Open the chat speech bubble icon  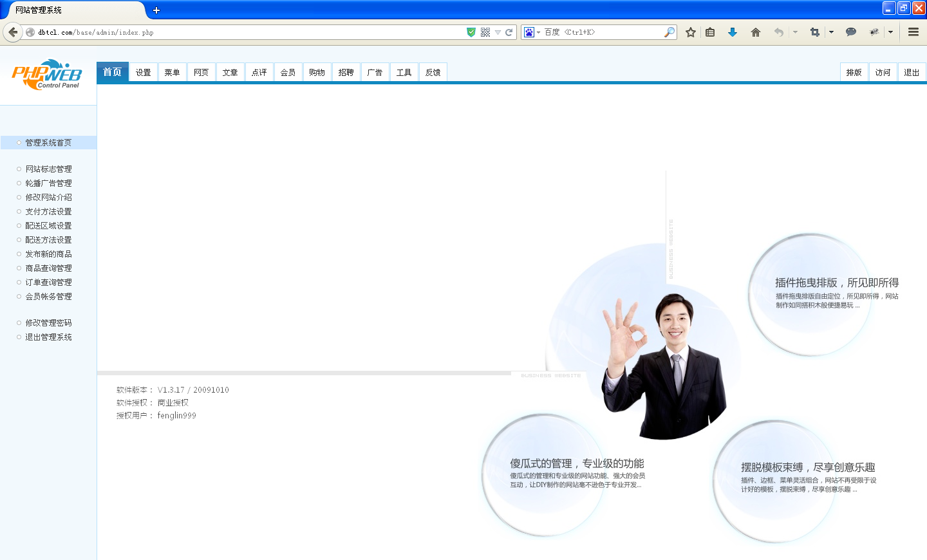[x=851, y=32]
